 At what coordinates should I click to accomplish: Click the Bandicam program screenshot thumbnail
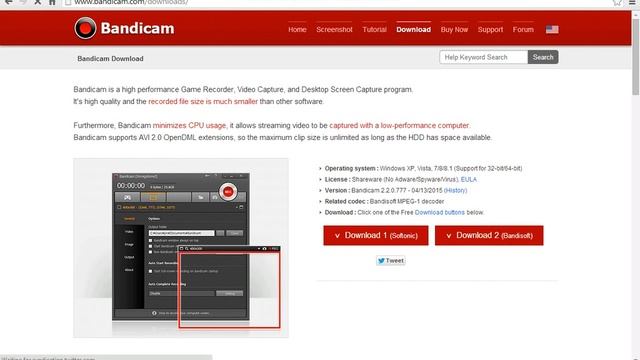pyautogui.click(x=181, y=248)
